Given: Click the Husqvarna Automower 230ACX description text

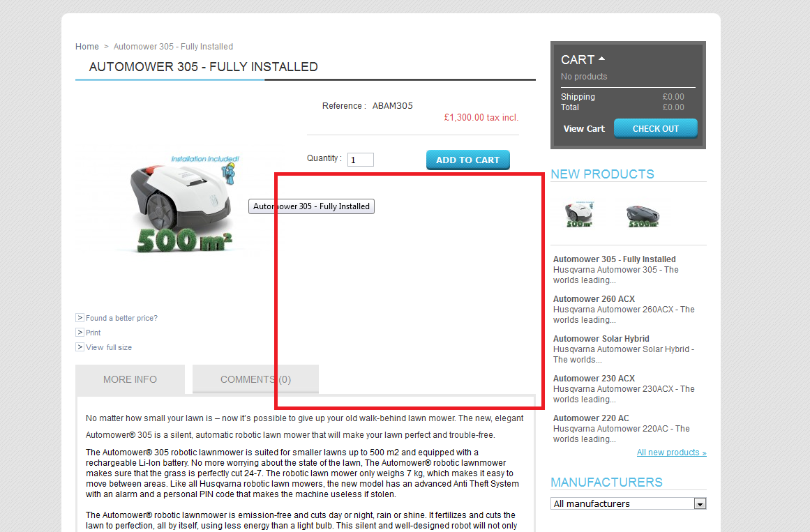Looking at the screenshot, I should coord(624,394).
